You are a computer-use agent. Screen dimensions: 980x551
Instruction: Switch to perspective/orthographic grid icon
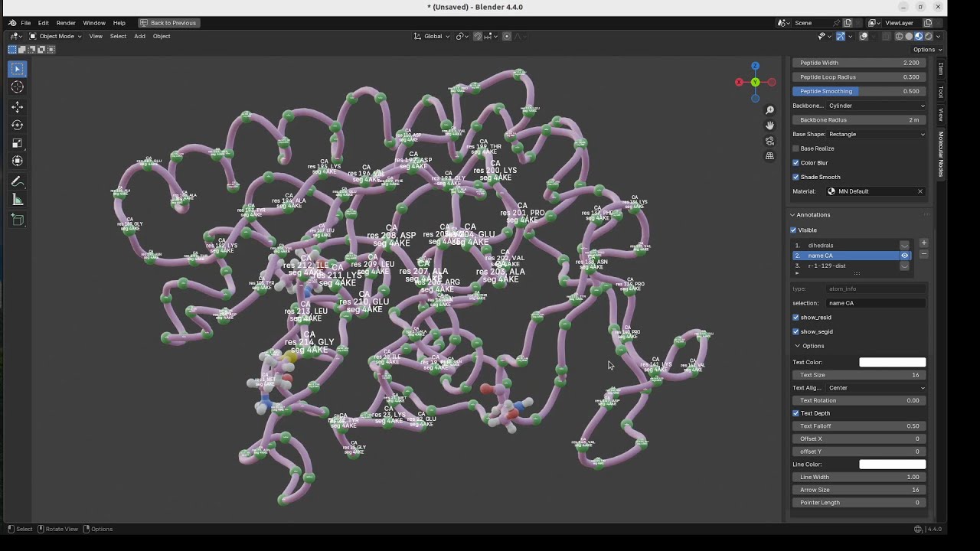pos(769,156)
